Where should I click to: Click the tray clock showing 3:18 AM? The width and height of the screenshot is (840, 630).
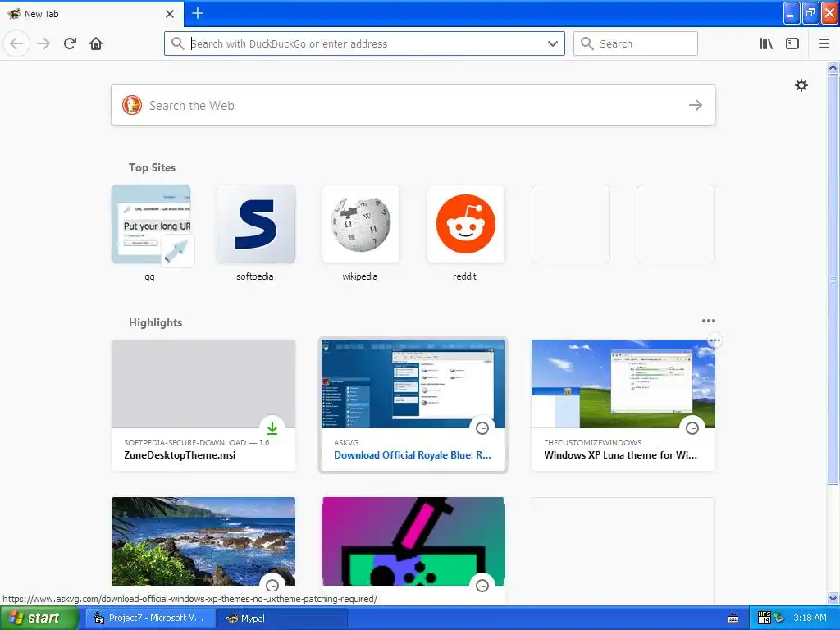[810, 618]
